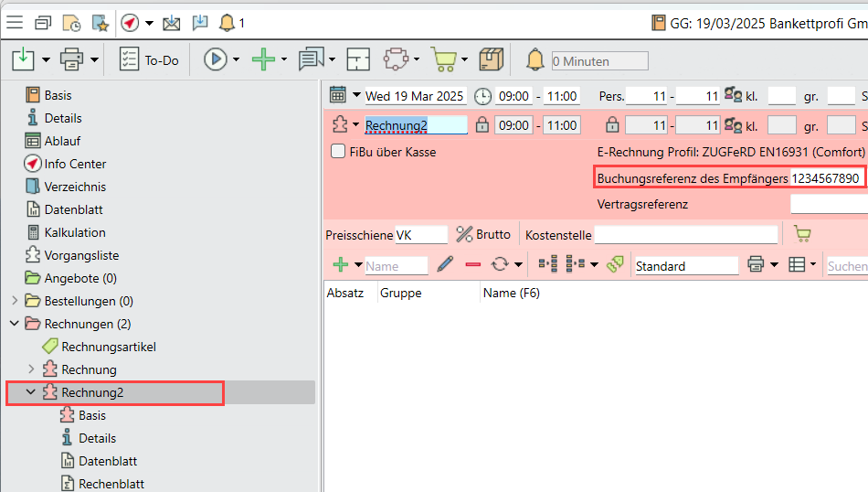Enable the FiBu über Kasse checkbox
Viewport: 868px width, 492px height.
(338, 152)
